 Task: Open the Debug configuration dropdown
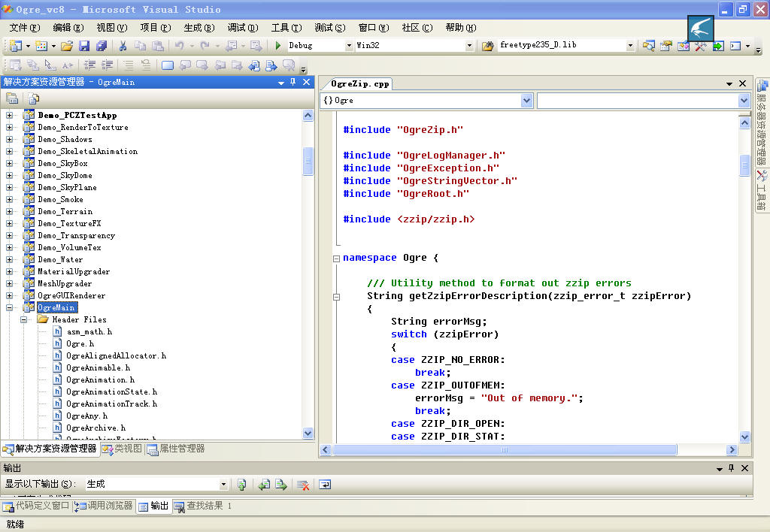[x=349, y=46]
